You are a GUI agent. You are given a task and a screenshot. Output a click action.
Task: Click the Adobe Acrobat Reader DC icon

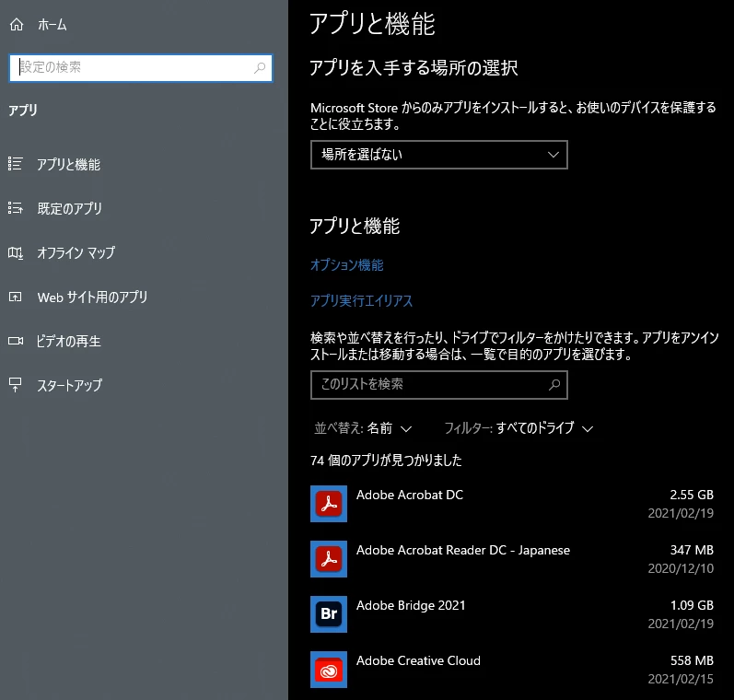(329, 559)
